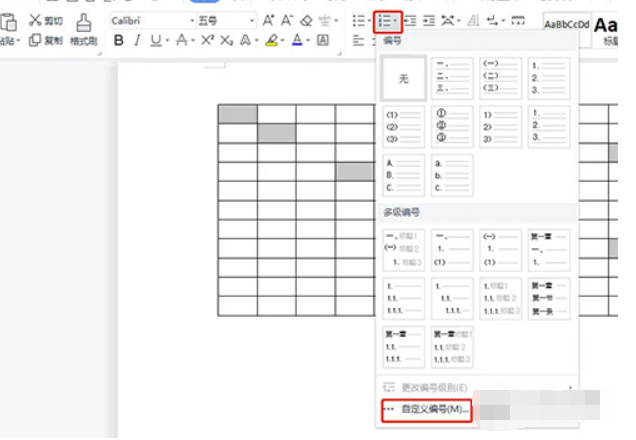Choose lowercase a. b. c. numbering
Screen dimensions: 636x440
coord(452,175)
